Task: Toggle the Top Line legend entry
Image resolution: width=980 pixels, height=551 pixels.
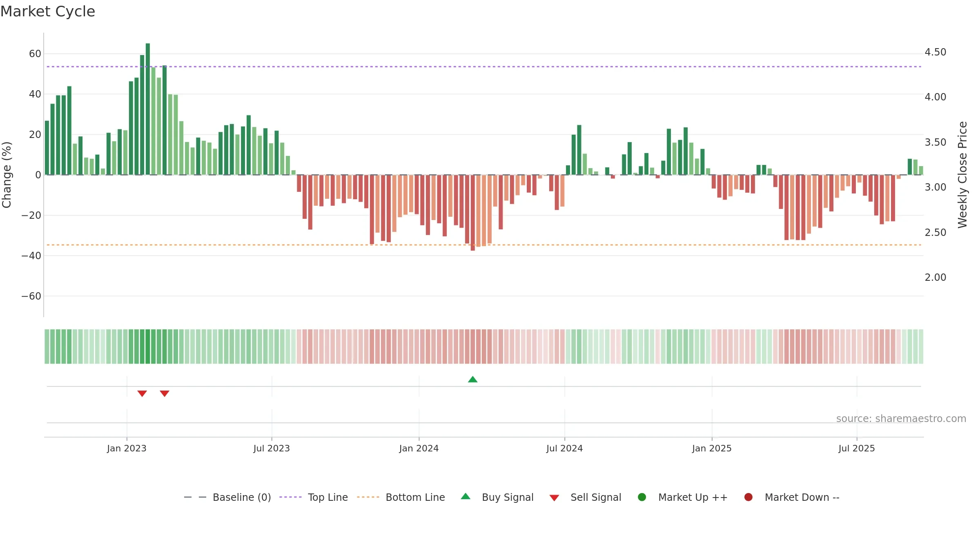Action: coord(314,497)
